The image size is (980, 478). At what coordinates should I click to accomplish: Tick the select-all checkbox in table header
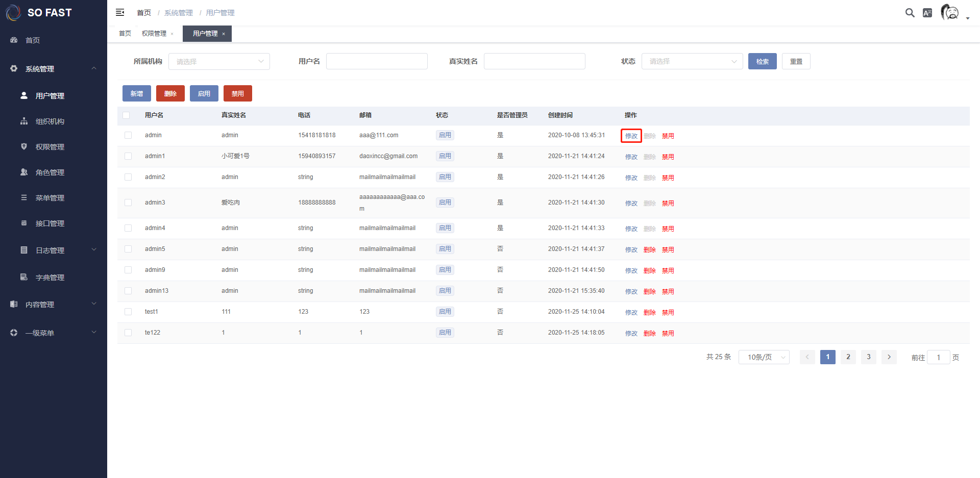(126, 115)
